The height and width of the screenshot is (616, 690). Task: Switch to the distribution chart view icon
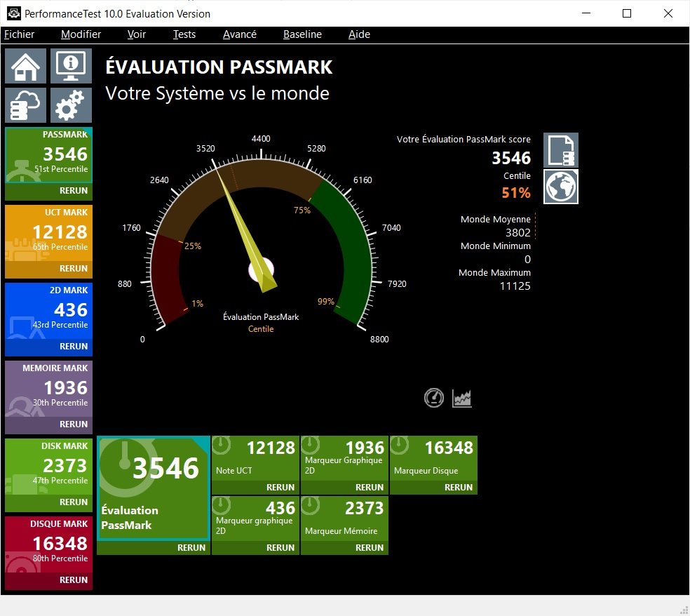461,399
